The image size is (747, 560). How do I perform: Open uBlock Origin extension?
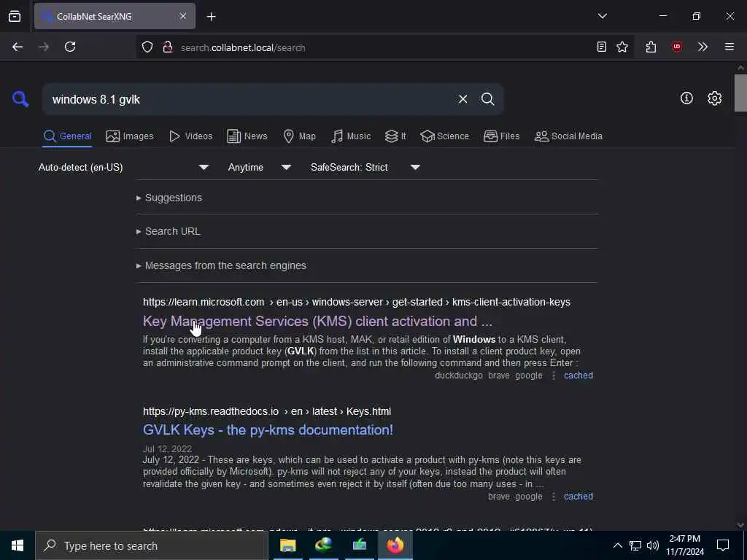click(x=676, y=47)
